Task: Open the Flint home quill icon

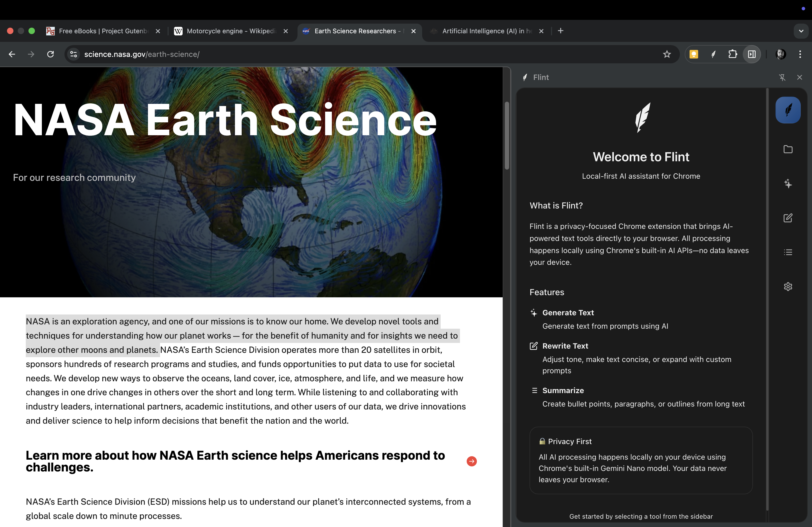Action: click(x=788, y=110)
